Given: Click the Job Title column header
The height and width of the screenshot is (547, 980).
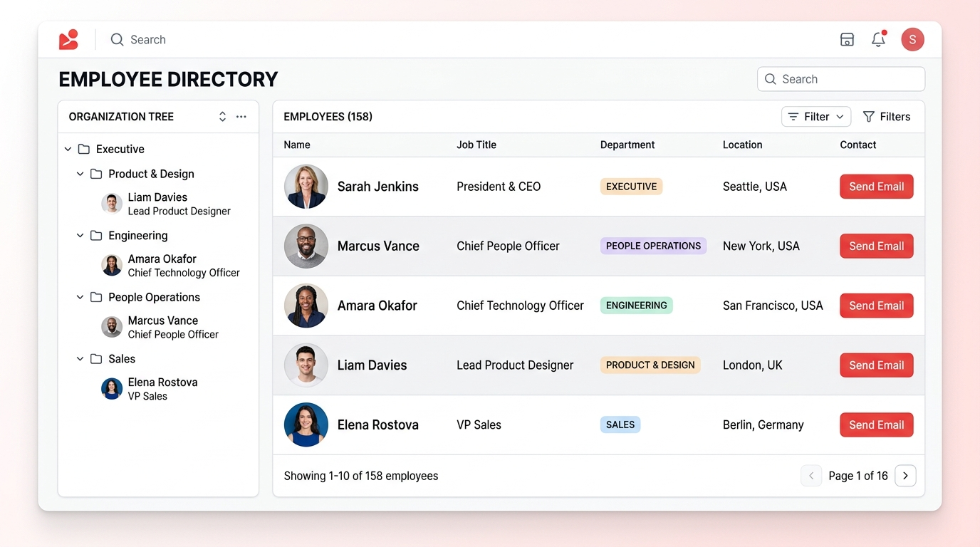Looking at the screenshot, I should click(476, 145).
